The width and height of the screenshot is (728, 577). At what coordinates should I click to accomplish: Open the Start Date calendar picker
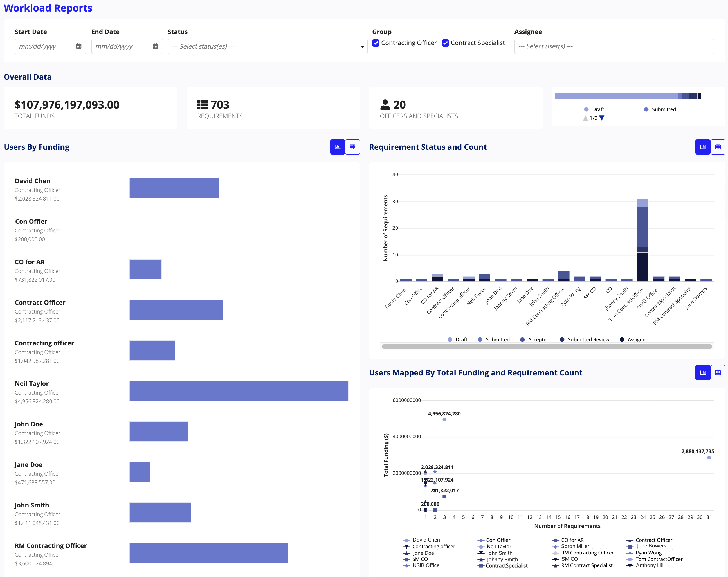(x=79, y=46)
